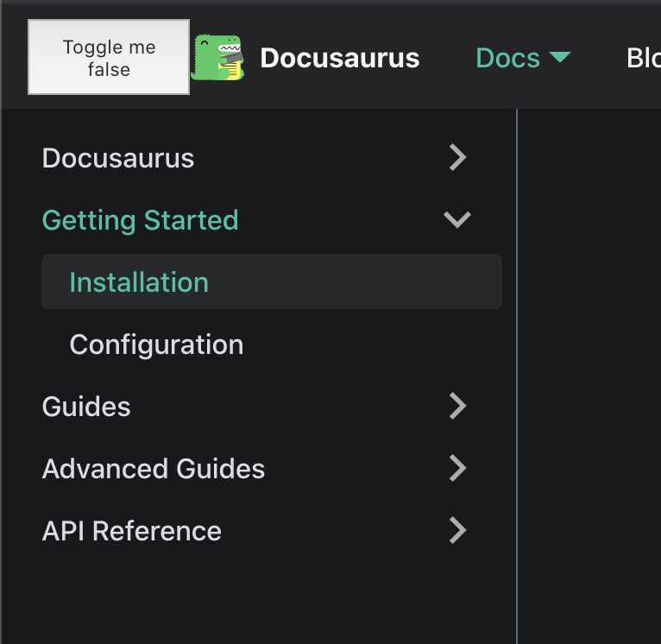
Task: Expand the Advanced Guides chevron
Action: point(457,468)
